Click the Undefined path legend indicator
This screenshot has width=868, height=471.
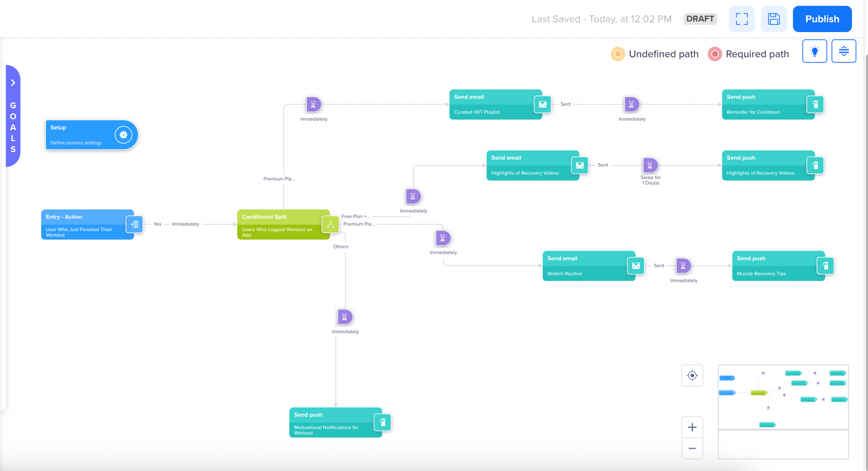tap(617, 54)
